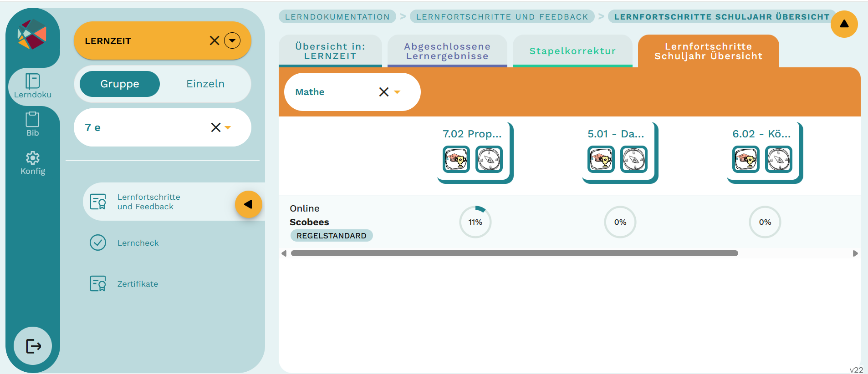Clear the Mathe subject filter

tap(384, 92)
